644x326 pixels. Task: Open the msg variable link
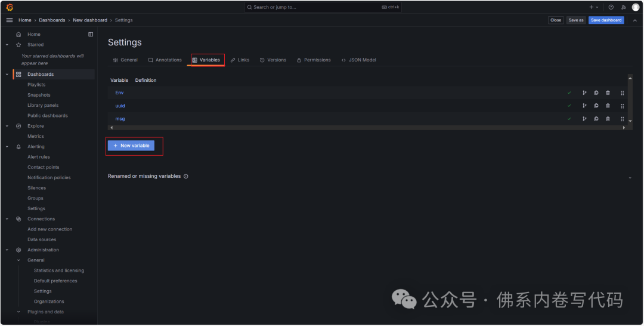(x=120, y=119)
